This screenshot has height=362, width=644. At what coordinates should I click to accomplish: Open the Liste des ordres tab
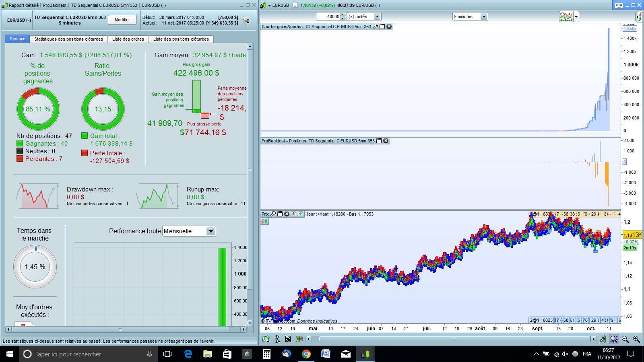128,39
